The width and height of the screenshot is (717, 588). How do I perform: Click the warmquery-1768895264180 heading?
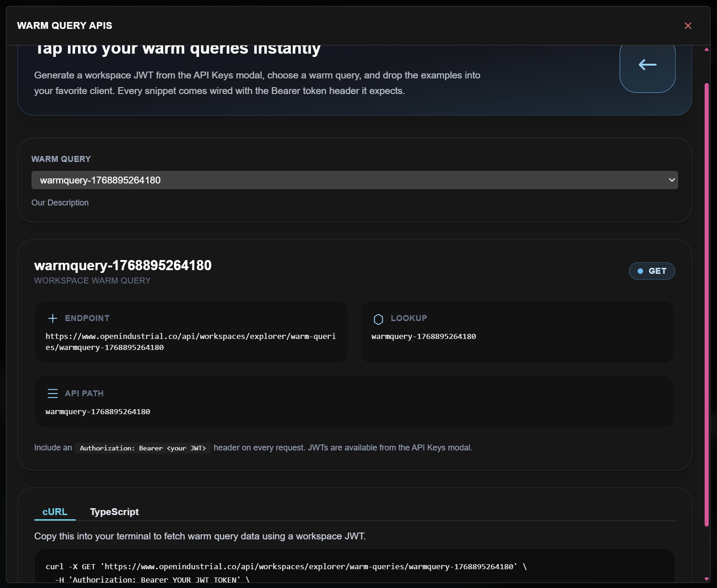pyautogui.click(x=123, y=266)
